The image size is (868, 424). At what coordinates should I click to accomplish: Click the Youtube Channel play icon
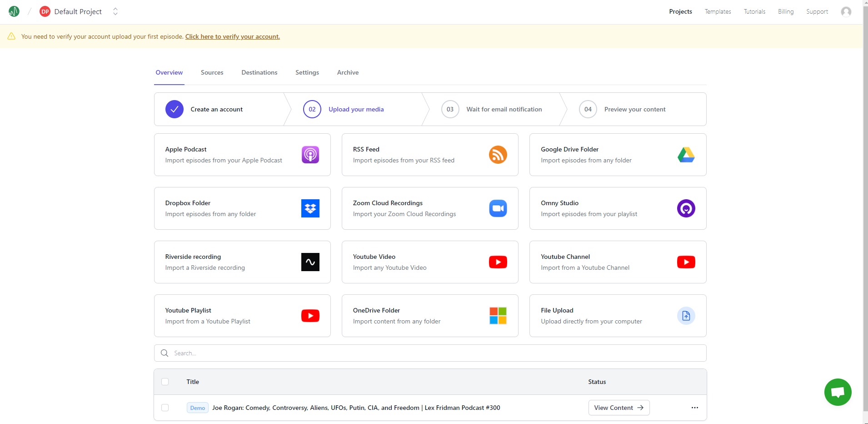pos(686,262)
